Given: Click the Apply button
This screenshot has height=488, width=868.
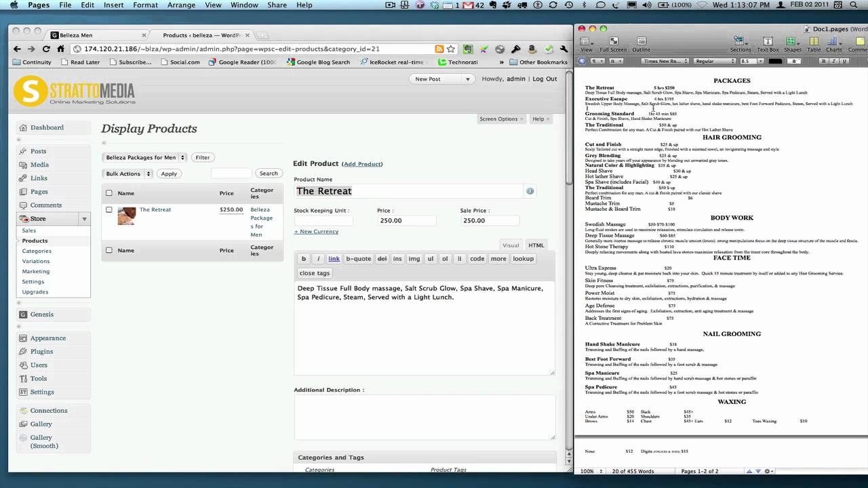Looking at the screenshot, I should point(169,174).
